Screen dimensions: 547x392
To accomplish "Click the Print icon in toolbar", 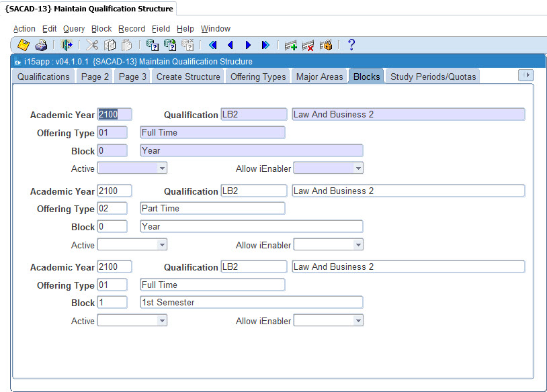I will [41, 45].
